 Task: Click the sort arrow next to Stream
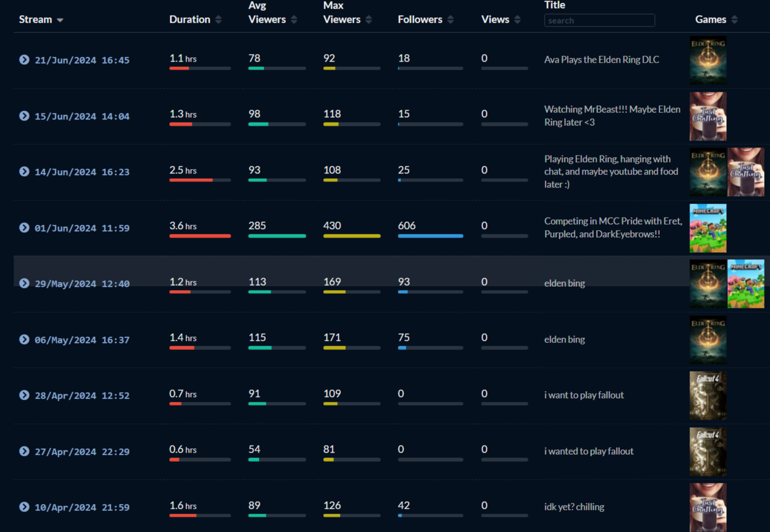pos(60,20)
